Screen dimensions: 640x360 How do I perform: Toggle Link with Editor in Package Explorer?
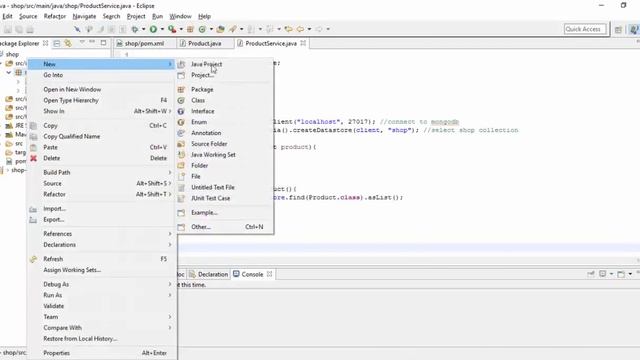click(x=68, y=43)
